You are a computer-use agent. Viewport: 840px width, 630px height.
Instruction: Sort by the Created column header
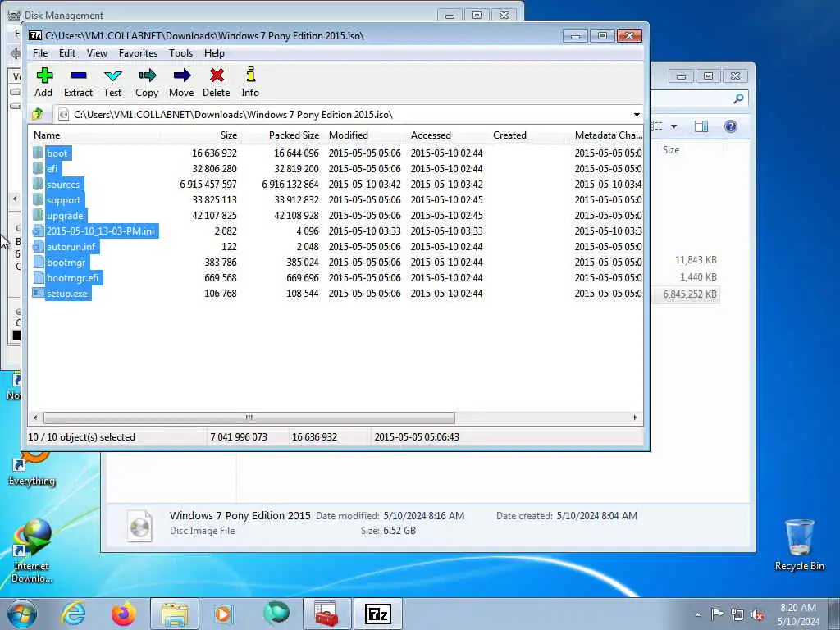point(529,135)
